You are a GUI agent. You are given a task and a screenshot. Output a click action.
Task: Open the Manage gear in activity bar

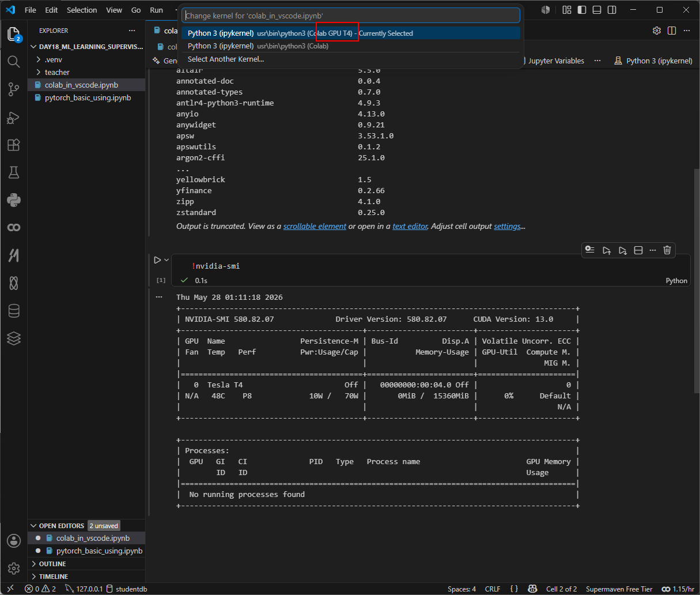14,568
